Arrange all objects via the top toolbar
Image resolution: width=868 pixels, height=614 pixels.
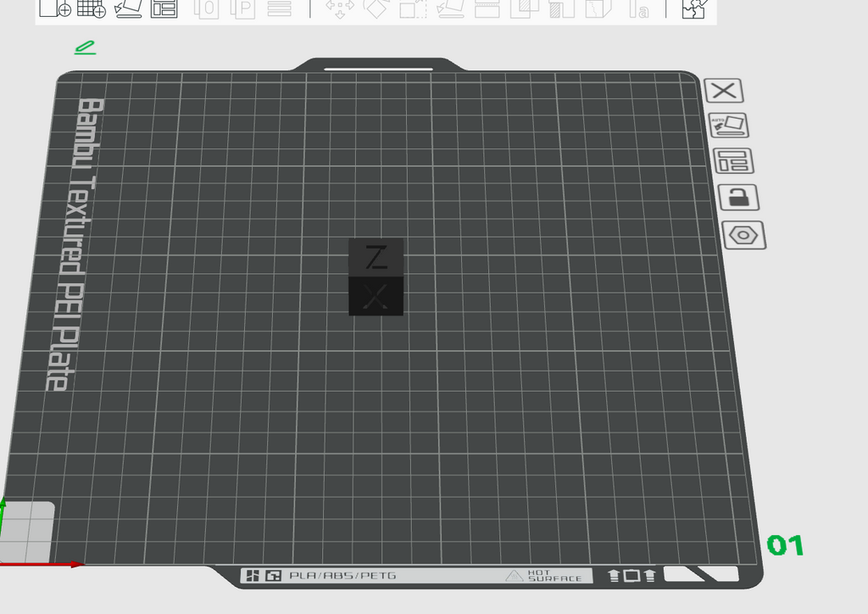pos(164,8)
